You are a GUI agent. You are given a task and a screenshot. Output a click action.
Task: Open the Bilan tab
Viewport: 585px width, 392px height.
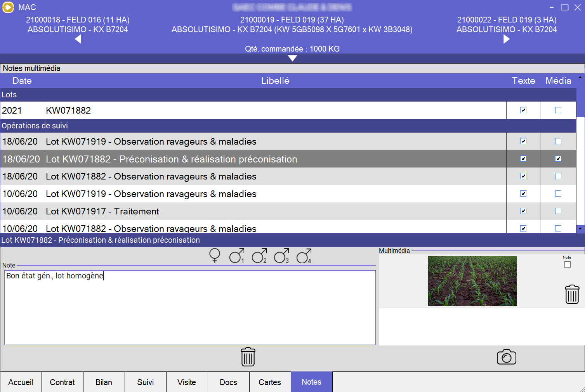click(104, 382)
